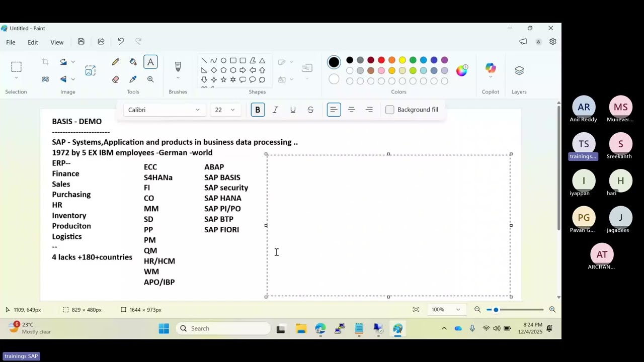This screenshot has width=644, height=362.
Task: Expand the rotate options dropdown arrow
Action: click(x=73, y=62)
